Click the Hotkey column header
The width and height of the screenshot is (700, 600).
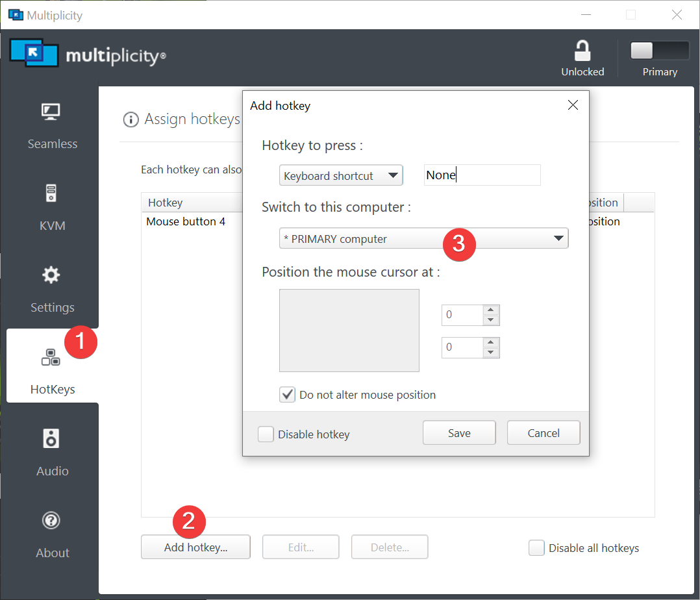click(x=192, y=203)
